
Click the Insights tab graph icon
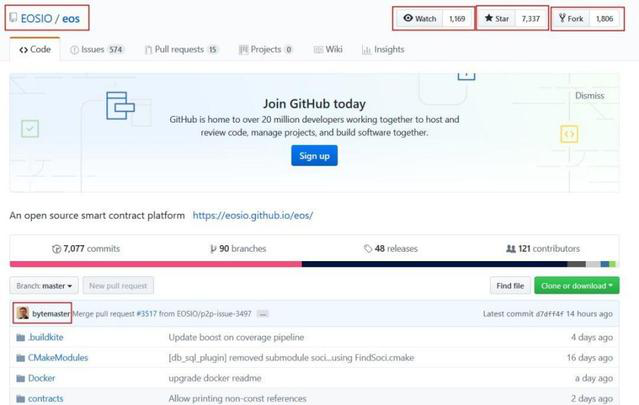tap(366, 50)
